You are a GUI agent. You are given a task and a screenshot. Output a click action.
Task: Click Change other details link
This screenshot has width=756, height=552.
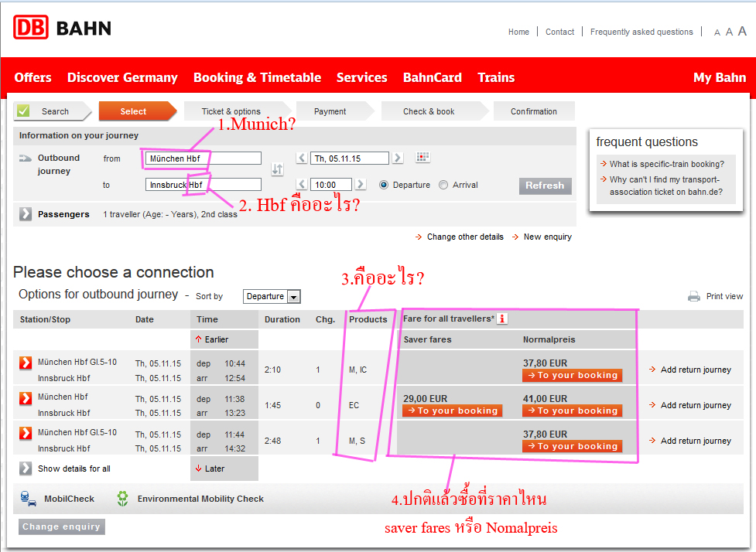coord(460,237)
